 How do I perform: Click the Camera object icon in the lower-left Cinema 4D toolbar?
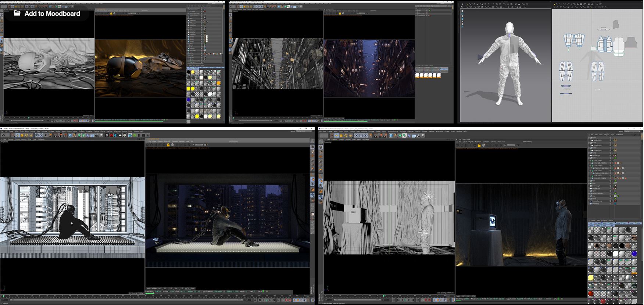97,135
